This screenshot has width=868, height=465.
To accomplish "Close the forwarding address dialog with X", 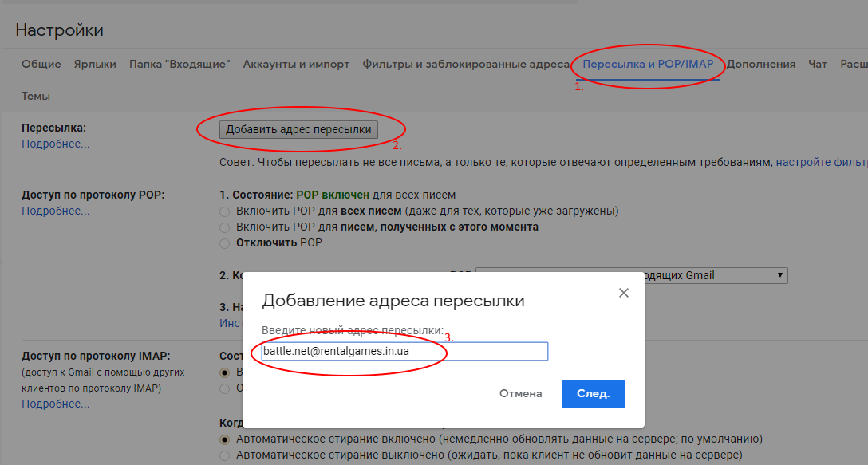I will (x=624, y=293).
